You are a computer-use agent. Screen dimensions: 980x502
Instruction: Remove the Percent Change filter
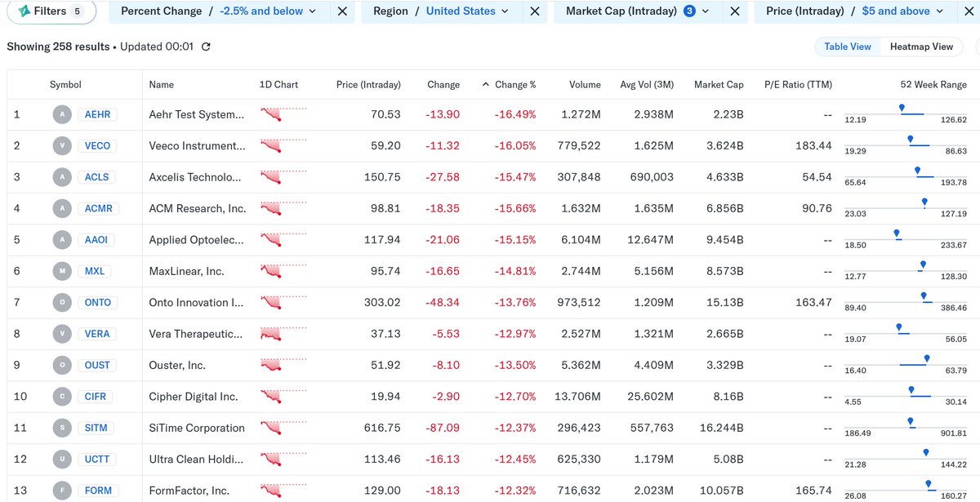click(x=342, y=11)
